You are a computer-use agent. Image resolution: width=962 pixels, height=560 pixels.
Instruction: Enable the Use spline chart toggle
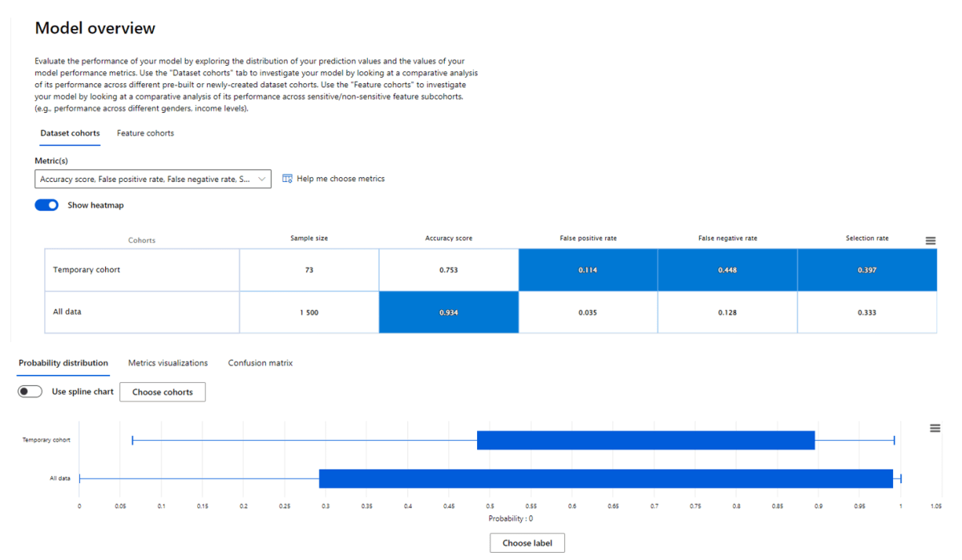[30, 391]
